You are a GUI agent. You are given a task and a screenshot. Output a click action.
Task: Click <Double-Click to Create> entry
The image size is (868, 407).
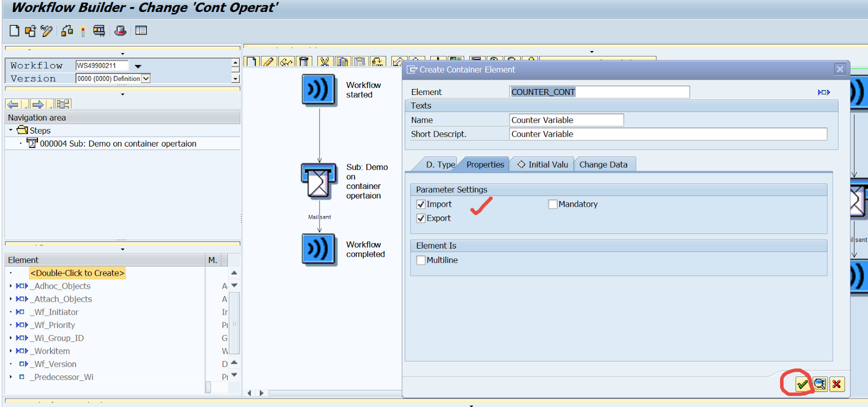click(78, 273)
